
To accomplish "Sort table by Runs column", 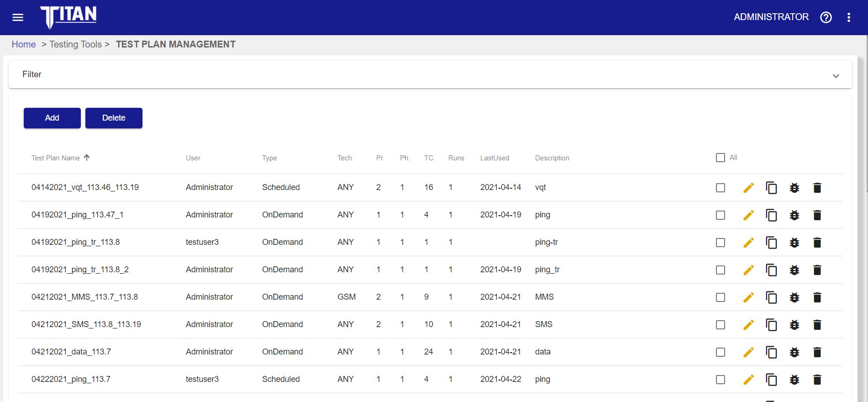I will point(456,158).
